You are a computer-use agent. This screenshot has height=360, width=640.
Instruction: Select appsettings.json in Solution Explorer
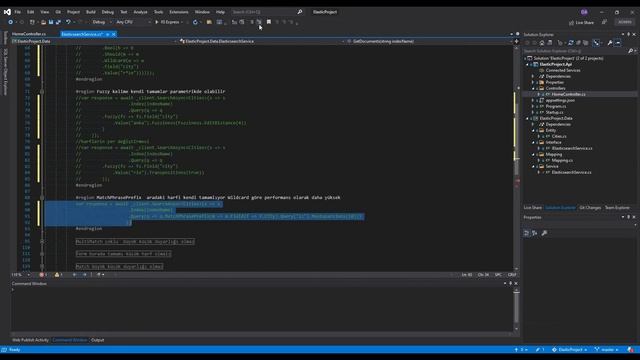click(560, 100)
